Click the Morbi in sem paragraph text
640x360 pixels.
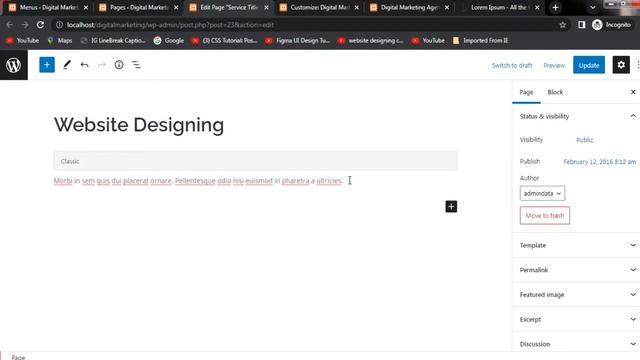[x=198, y=181]
